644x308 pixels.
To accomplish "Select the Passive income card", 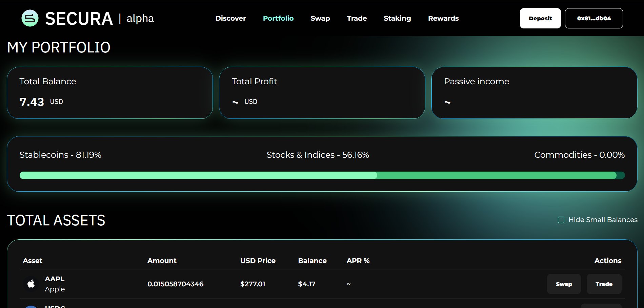I will (x=534, y=93).
